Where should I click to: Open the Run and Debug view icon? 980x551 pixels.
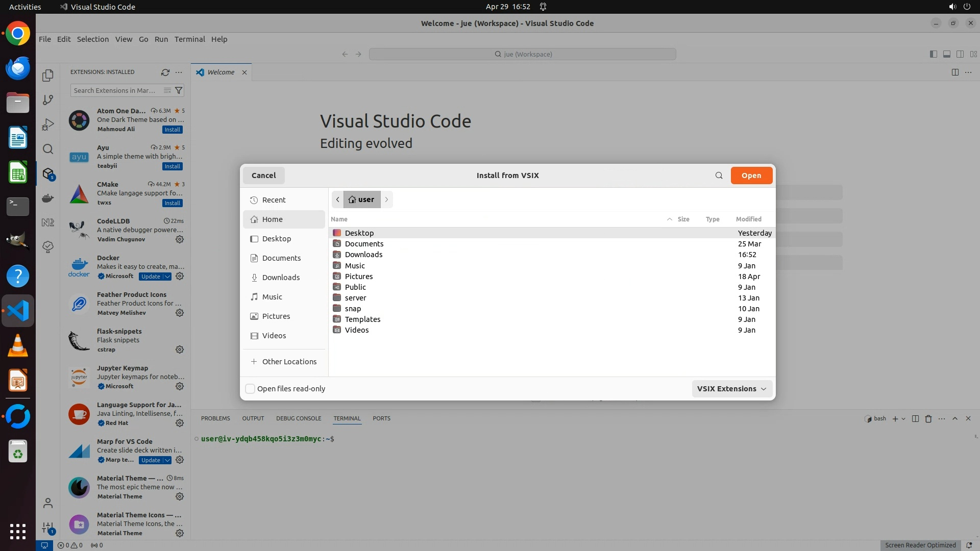[x=48, y=124]
